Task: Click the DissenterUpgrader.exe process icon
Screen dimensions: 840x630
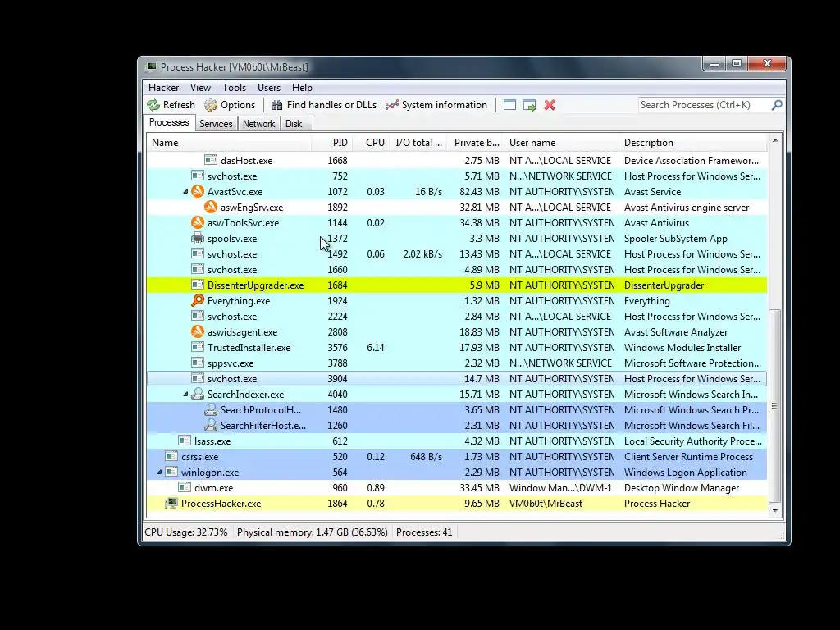Action: 198,285
